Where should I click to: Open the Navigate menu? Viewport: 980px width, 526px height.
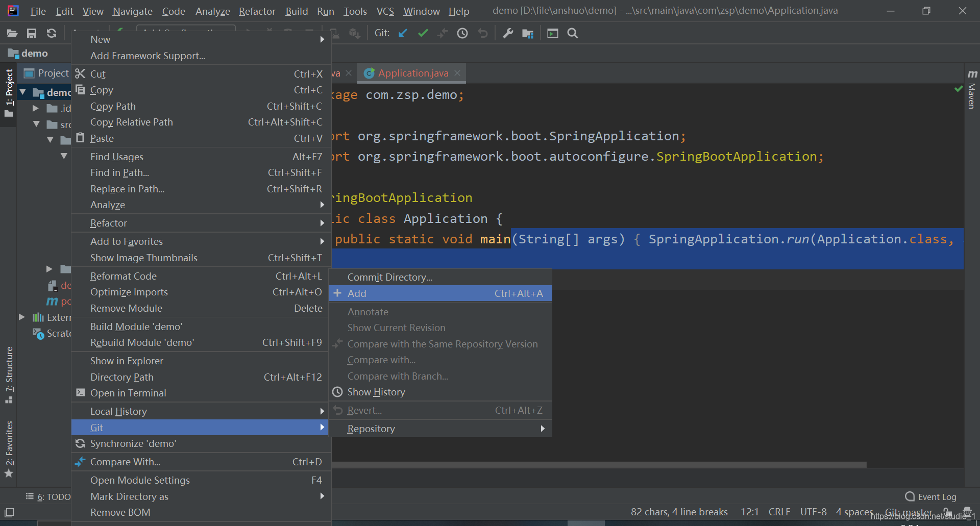coord(133,11)
